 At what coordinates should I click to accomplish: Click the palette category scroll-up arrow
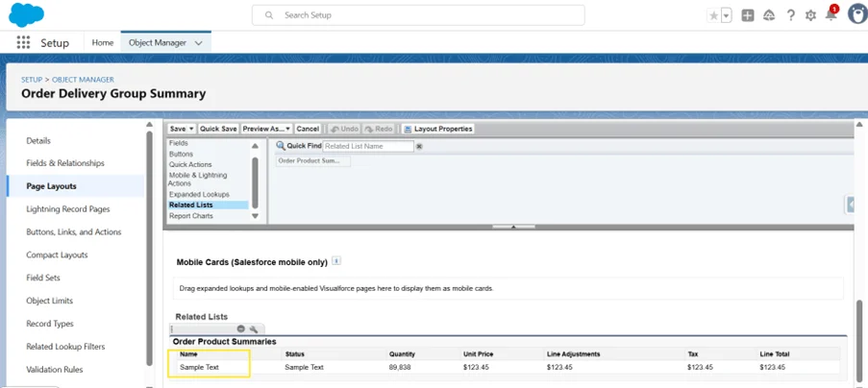255,146
